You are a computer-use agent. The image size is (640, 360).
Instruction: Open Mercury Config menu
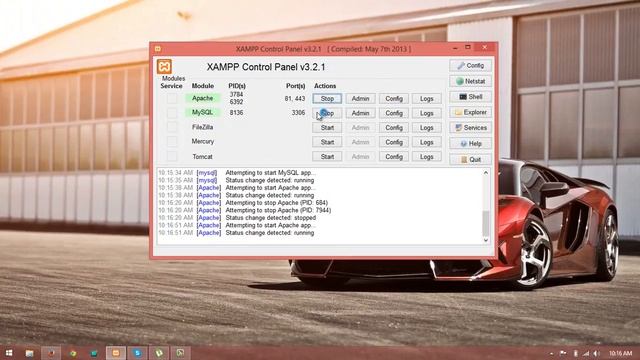point(394,142)
